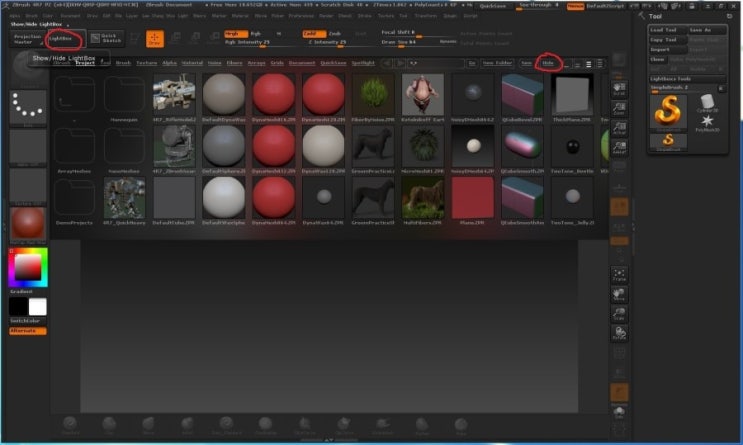Click the Save As button in Tool panel

click(x=707, y=30)
